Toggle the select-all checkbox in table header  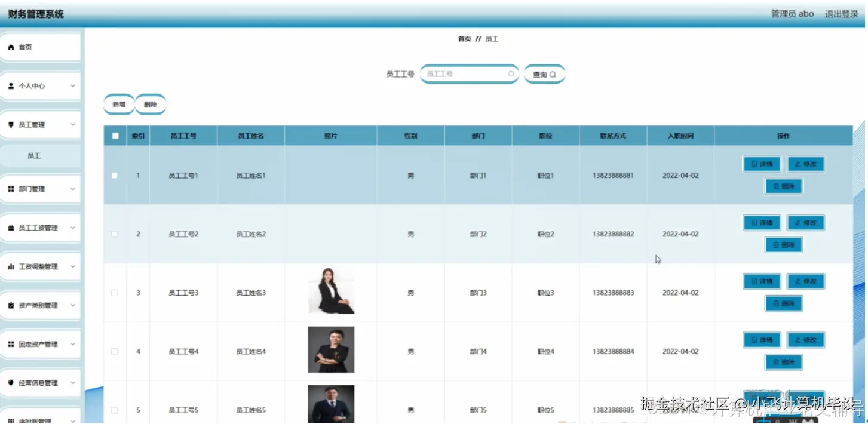(115, 136)
